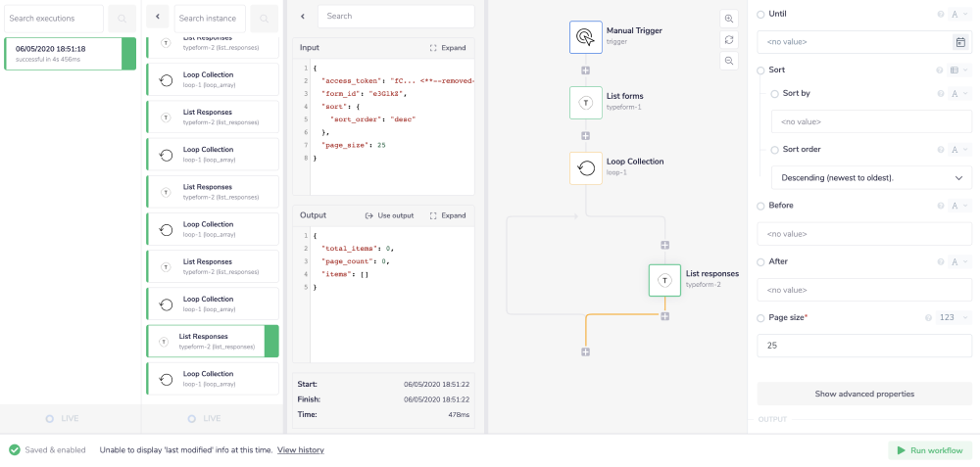Select the highlighted List Responses step

[x=212, y=341]
